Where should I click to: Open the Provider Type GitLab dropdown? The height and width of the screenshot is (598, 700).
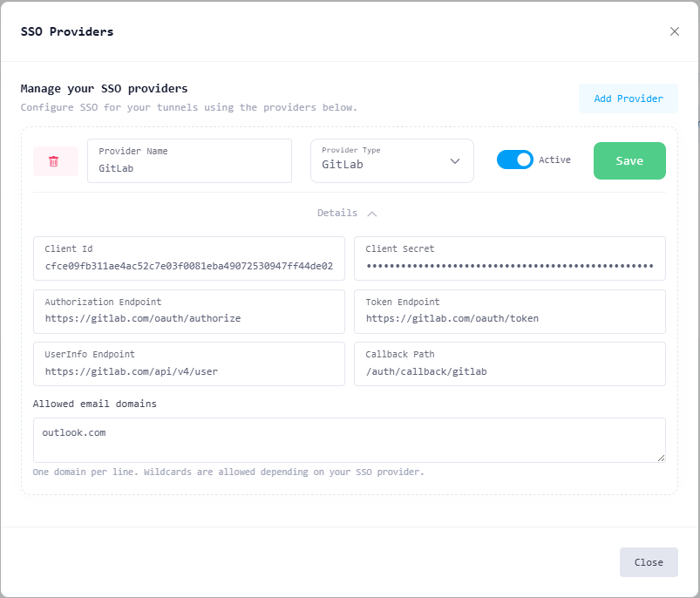tap(391, 161)
